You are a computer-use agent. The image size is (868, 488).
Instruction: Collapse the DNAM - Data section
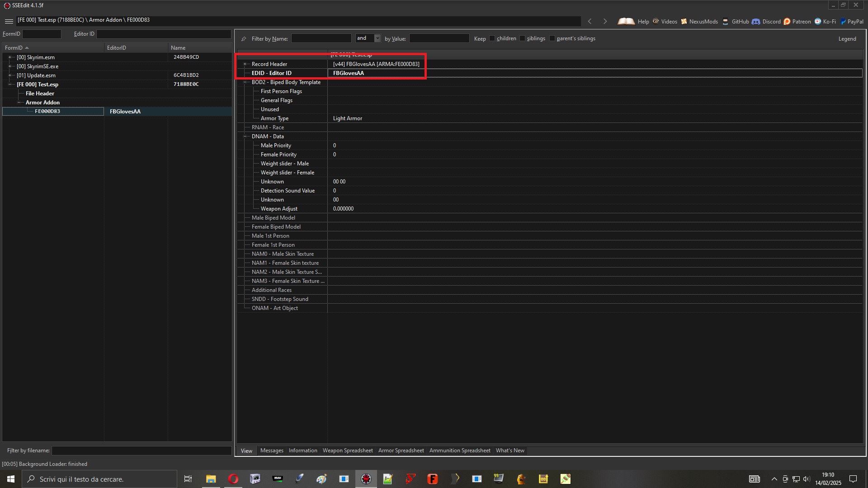pos(245,136)
